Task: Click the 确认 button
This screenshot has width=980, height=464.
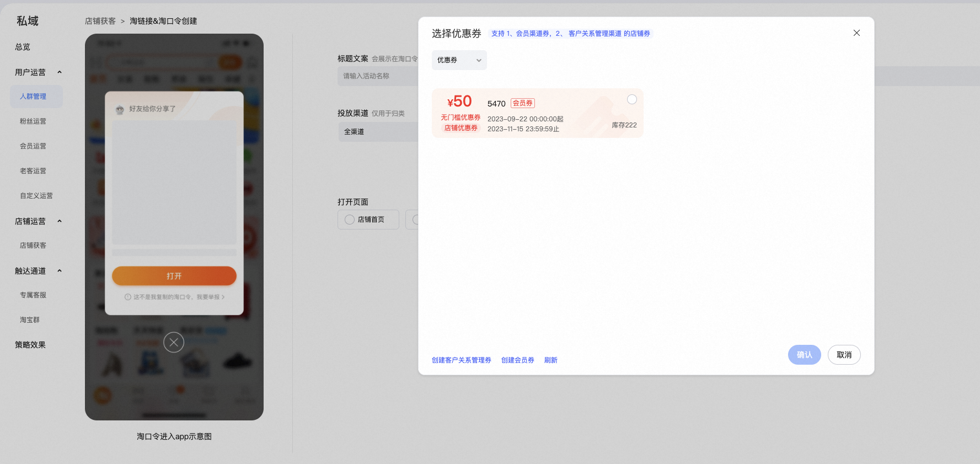Action: pyautogui.click(x=804, y=355)
